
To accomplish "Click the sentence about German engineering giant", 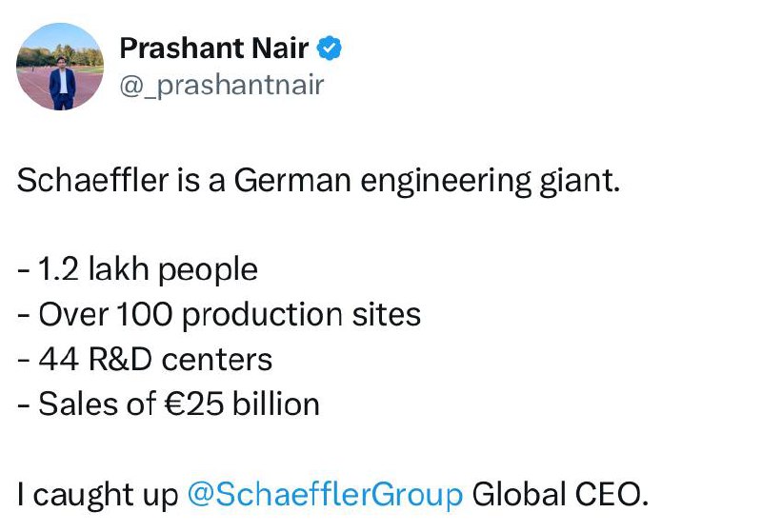I will click(318, 181).
